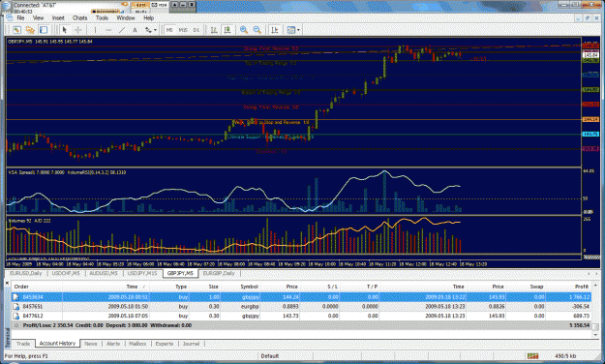This screenshot has width=605, height=364.
Task: Toggle the Market Watch window icon
Action: point(44,30)
